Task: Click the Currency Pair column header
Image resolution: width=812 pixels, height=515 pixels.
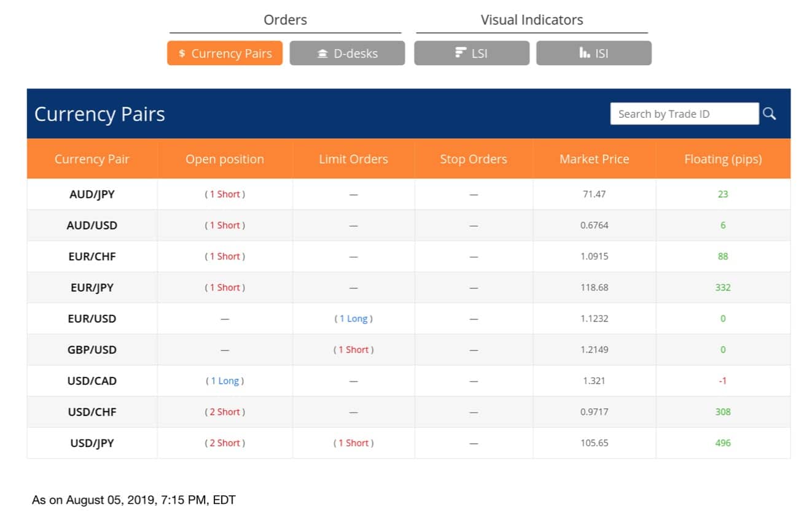Action: [92, 159]
